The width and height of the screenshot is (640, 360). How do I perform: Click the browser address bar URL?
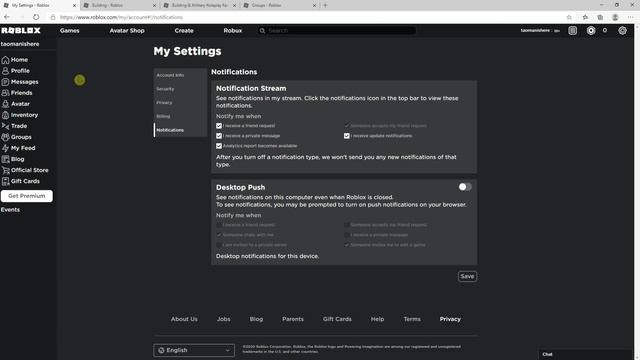[x=121, y=17]
